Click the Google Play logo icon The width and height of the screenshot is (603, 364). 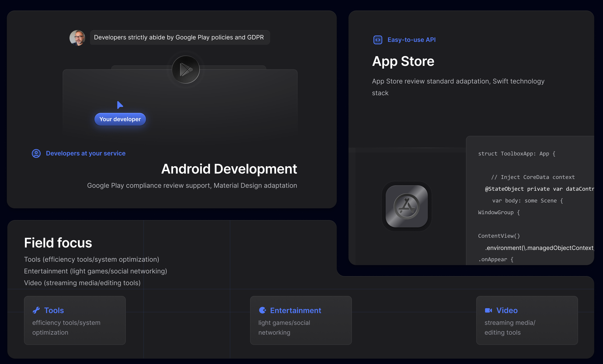pyautogui.click(x=186, y=70)
